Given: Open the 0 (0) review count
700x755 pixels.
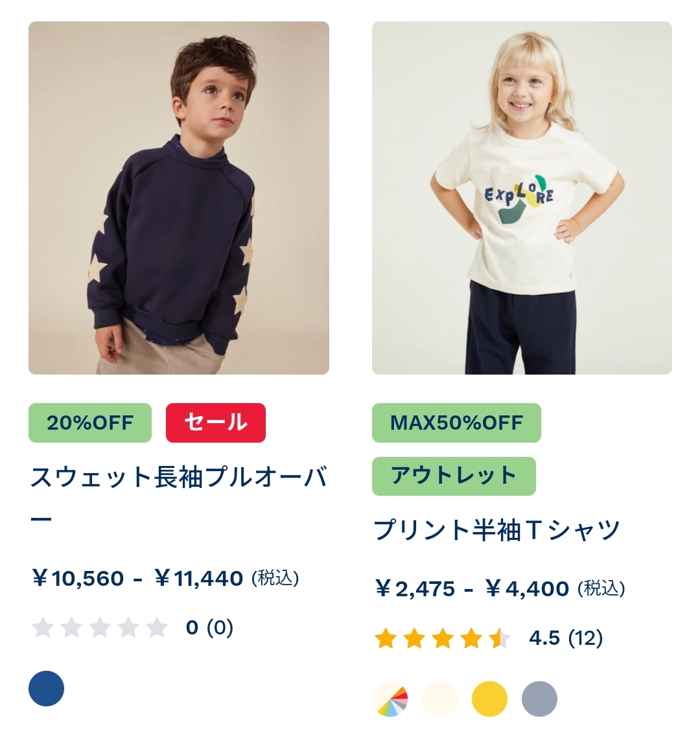Looking at the screenshot, I should 209,627.
